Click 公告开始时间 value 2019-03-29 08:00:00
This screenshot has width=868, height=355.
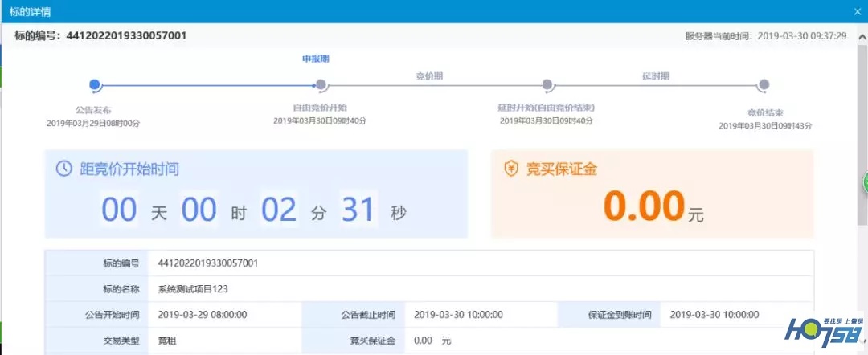(x=203, y=315)
